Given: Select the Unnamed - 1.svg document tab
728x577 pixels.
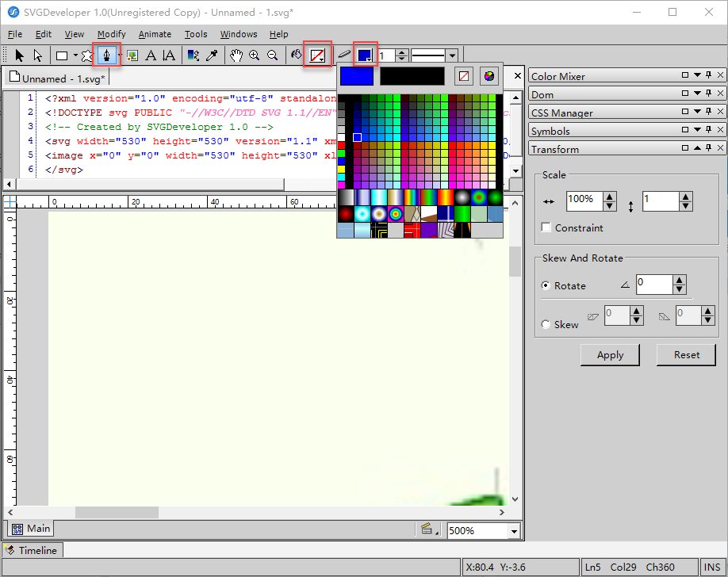Looking at the screenshot, I should [57, 78].
